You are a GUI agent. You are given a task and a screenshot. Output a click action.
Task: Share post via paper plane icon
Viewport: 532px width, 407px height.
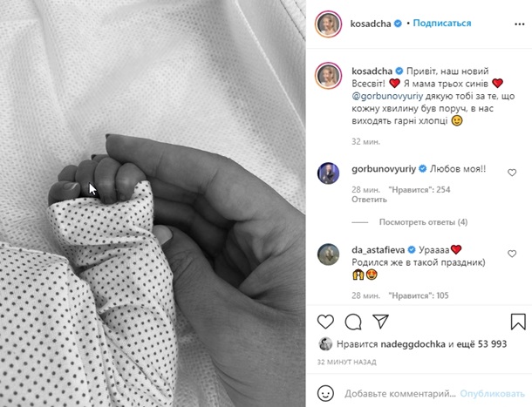(x=380, y=322)
